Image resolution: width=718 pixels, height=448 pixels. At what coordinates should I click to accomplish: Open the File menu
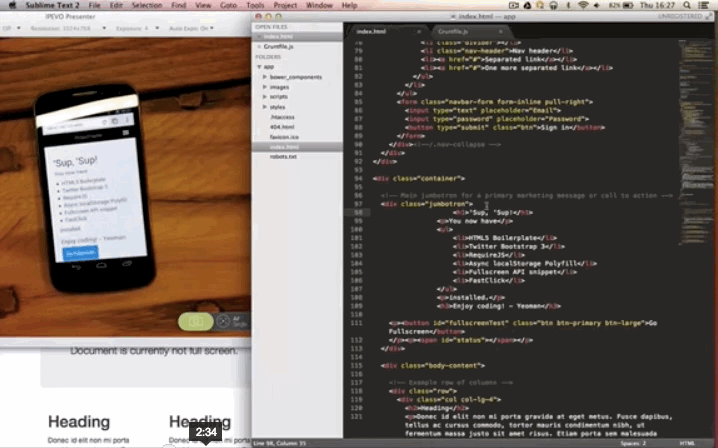pos(94,5)
